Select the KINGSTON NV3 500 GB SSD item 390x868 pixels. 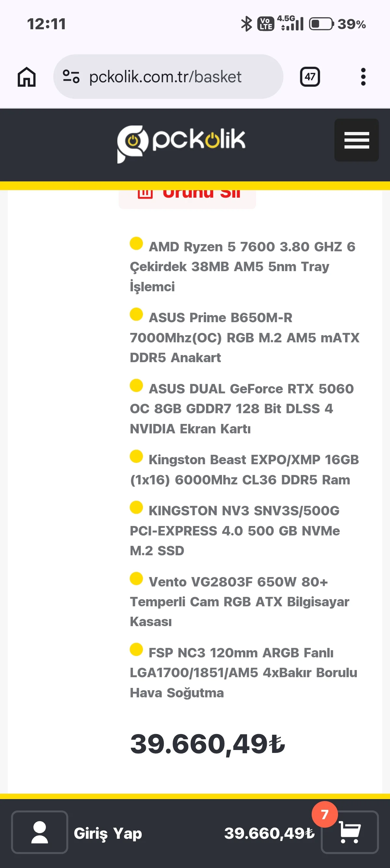[x=235, y=531]
